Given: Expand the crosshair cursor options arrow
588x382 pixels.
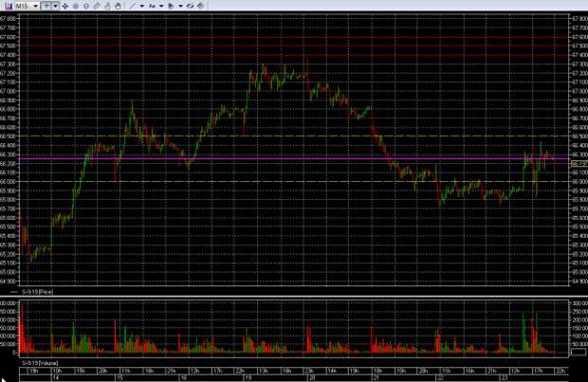Looking at the screenshot, I should tap(55, 6).
